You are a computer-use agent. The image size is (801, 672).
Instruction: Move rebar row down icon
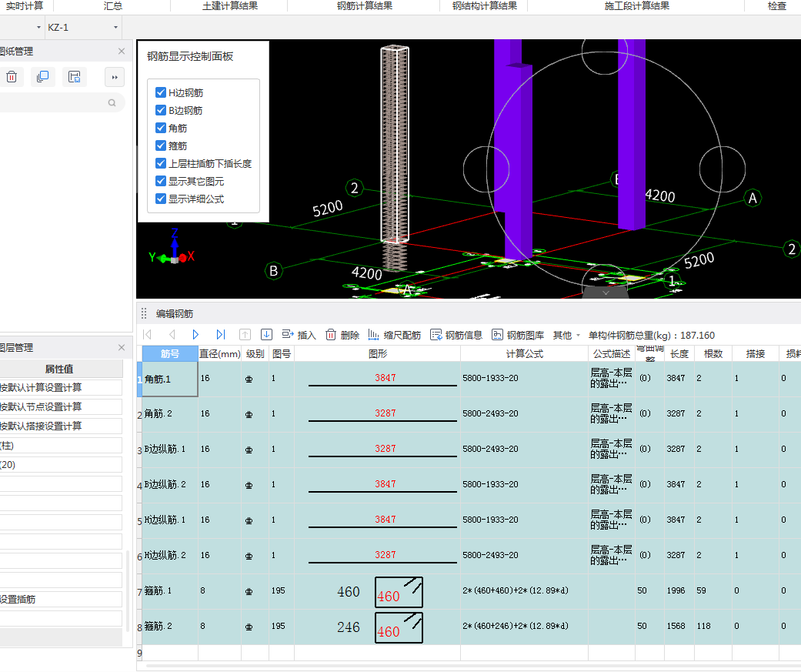[x=266, y=335]
